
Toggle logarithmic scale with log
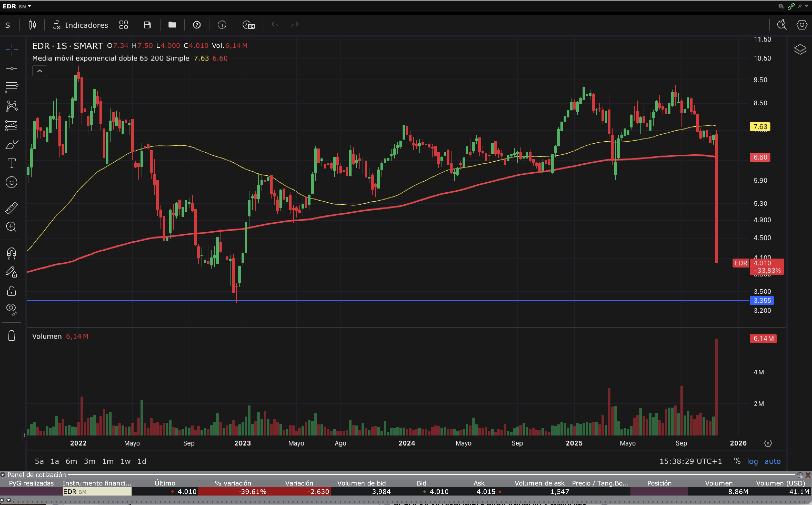coord(752,461)
